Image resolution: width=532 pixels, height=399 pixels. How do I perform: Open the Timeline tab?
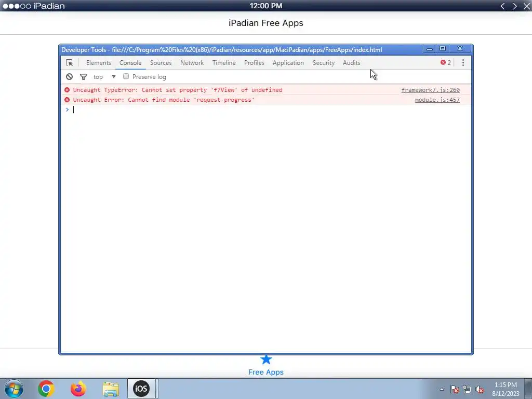point(224,63)
